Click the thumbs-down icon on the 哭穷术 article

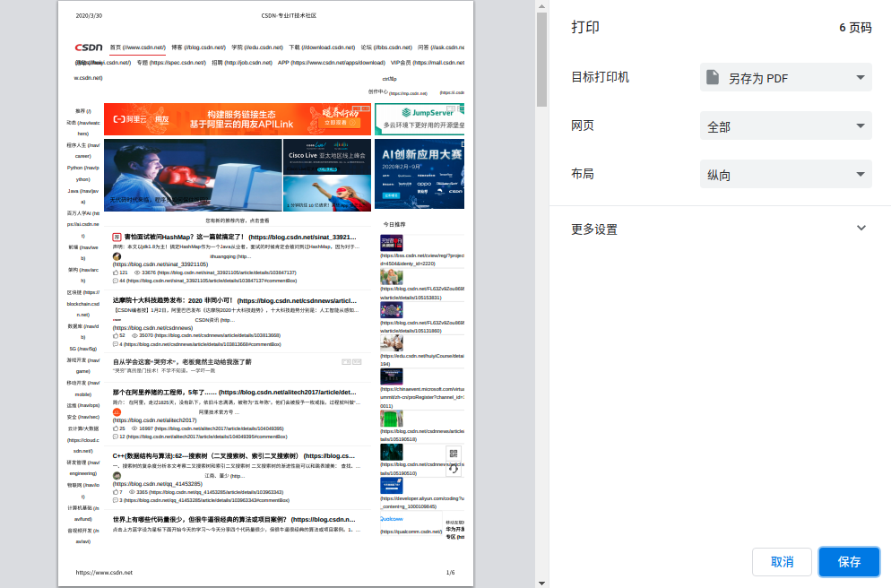click(x=357, y=361)
